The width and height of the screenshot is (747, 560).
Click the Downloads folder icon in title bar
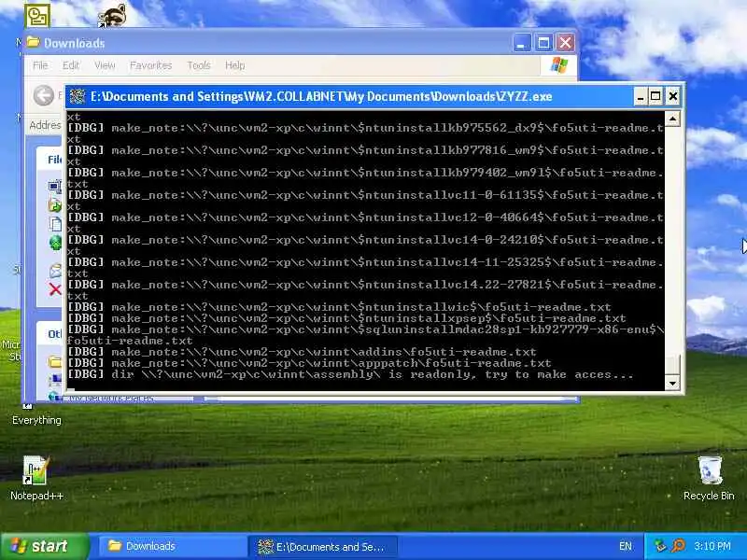pyautogui.click(x=33, y=42)
